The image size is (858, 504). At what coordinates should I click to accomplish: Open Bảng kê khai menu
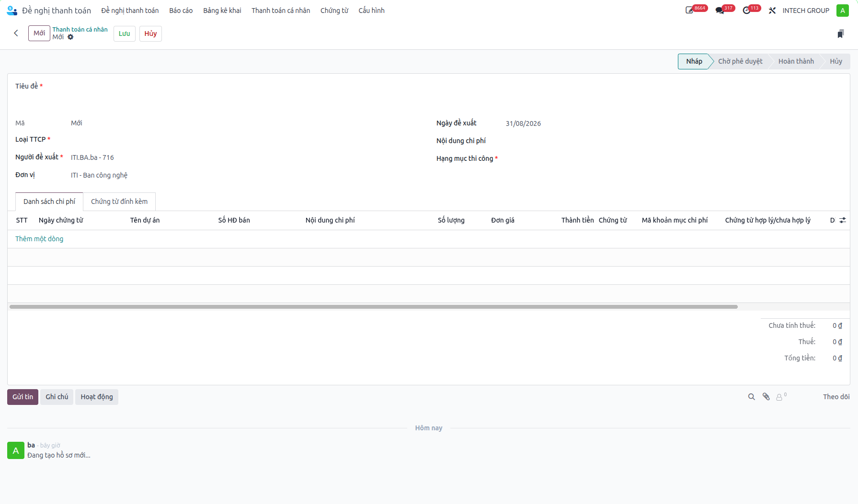click(222, 11)
